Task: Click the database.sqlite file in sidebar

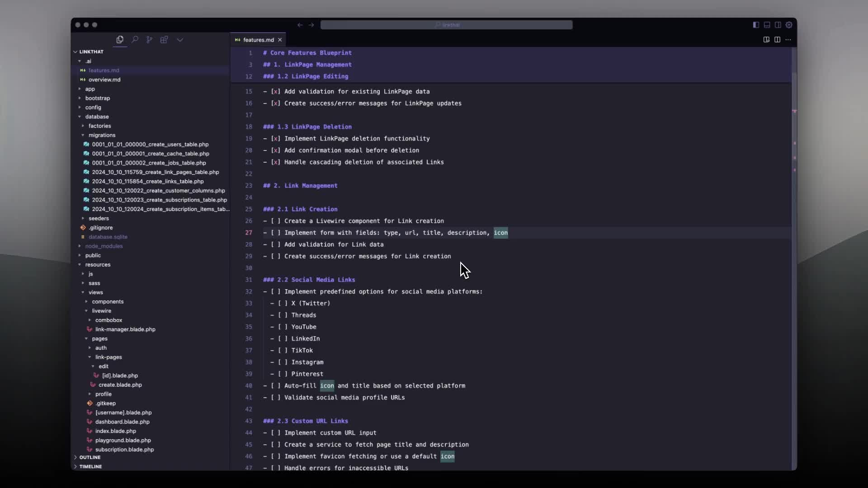Action: [107, 237]
